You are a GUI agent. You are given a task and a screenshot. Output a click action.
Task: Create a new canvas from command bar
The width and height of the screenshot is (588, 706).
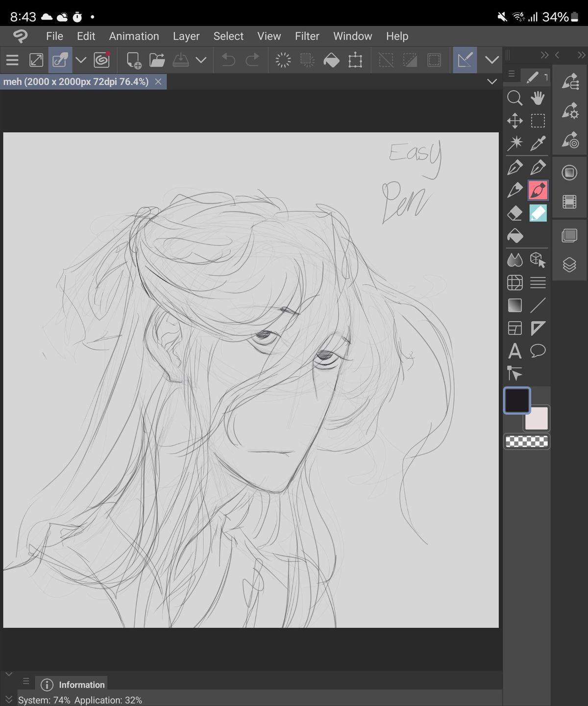click(133, 60)
